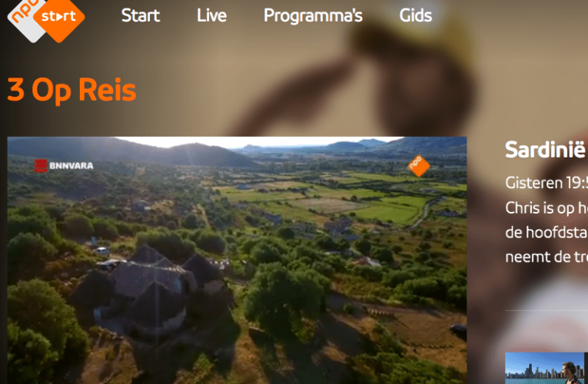Open the Programma's menu item
This screenshot has height=384, width=588.
(313, 15)
